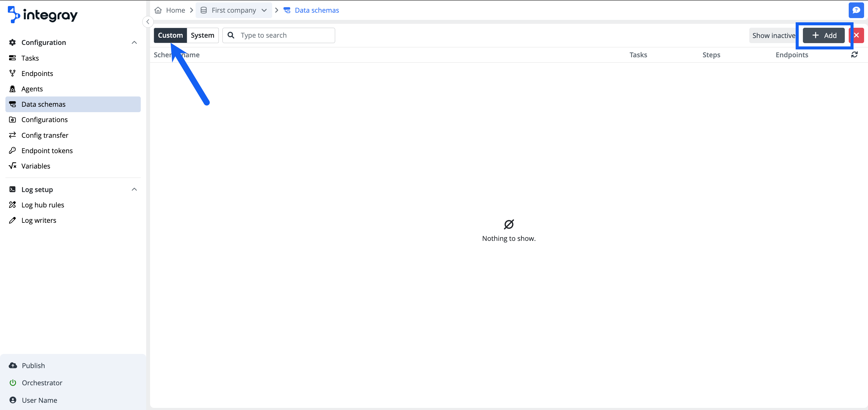
Task: Enable Show inactive schemas
Action: tap(773, 35)
